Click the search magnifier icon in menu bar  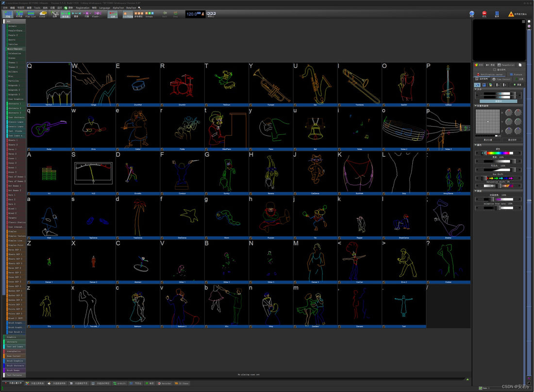pyautogui.click(x=139, y=7)
